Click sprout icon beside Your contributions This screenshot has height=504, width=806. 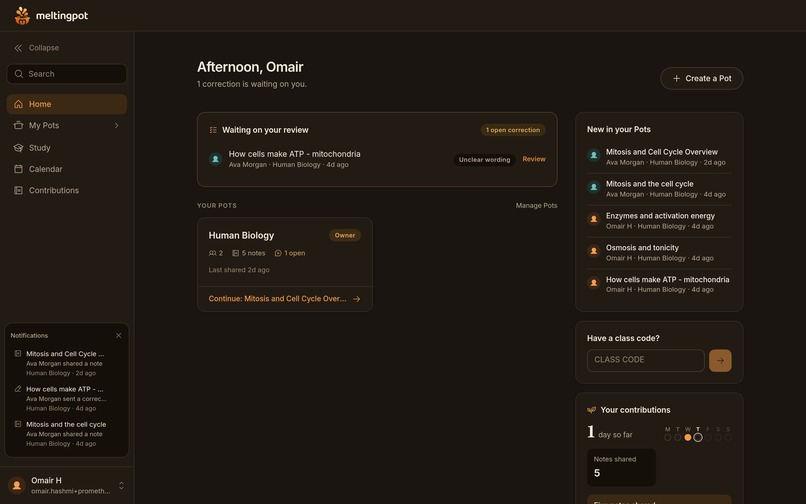click(592, 410)
